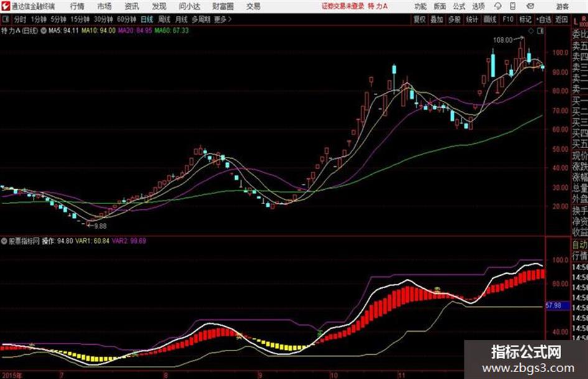Open the 功能 menu
This screenshot has width=588, height=379.
click(x=420, y=6)
